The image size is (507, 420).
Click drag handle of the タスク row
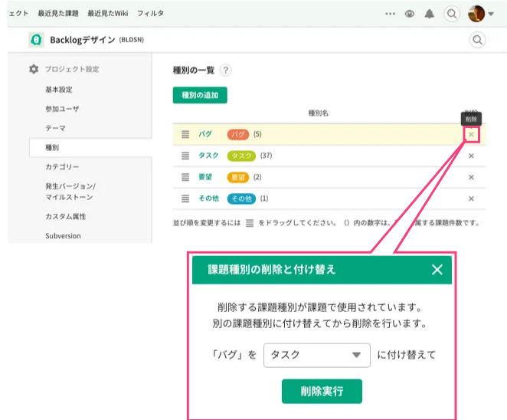tap(185, 156)
